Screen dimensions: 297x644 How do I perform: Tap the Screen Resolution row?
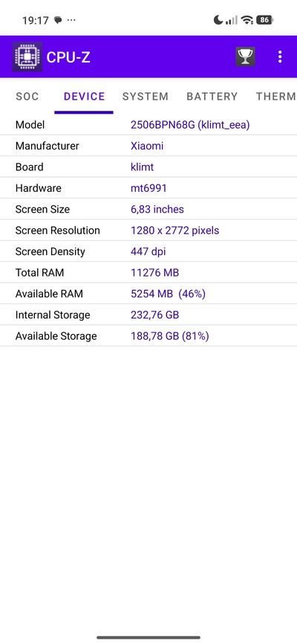point(148,231)
